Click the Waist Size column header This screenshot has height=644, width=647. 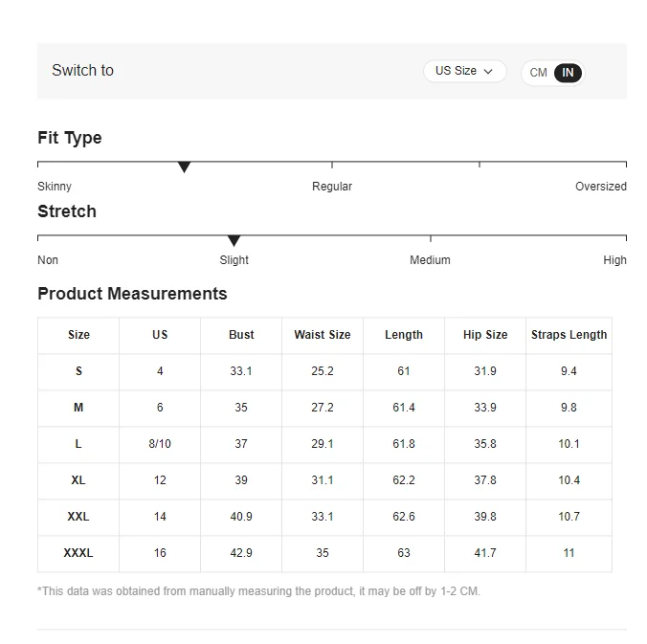click(323, 335)
